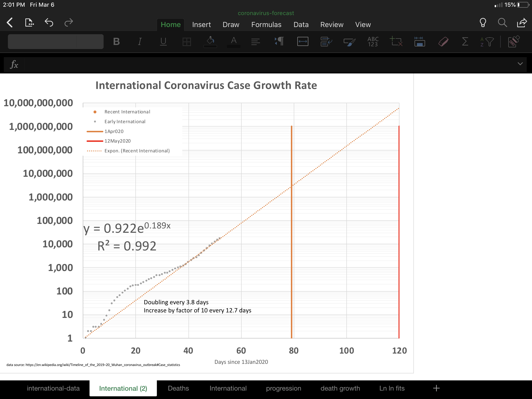532x399 pixels.
Task: Select the Clear eraser icon
Action: [x=443, y=42]
